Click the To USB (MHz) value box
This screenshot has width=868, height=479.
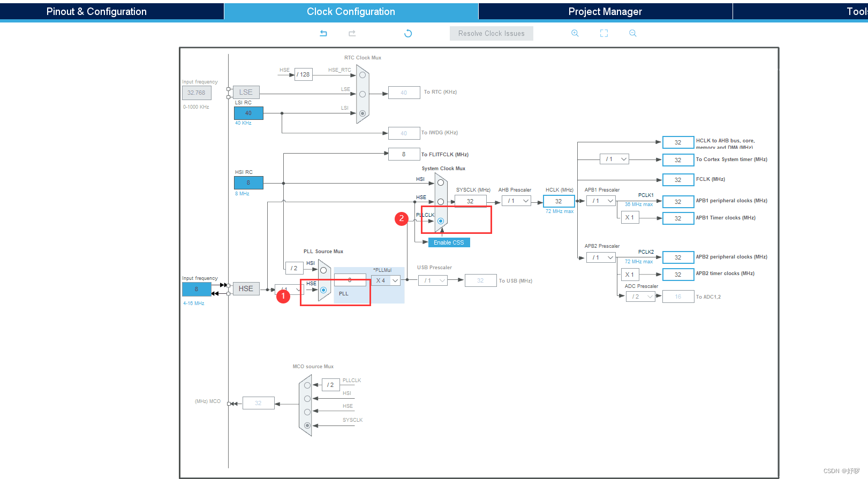pos(480,280)
